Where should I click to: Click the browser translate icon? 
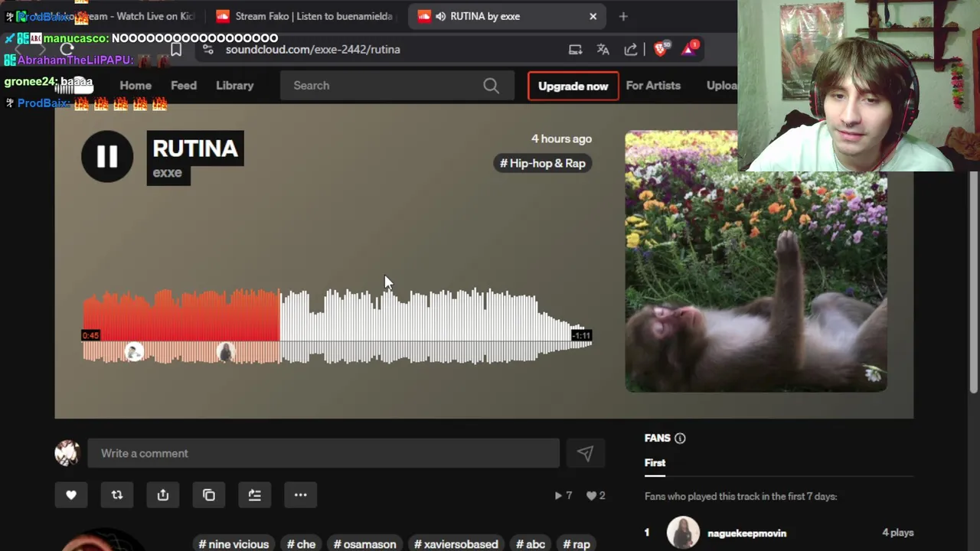tap(603, 49)
